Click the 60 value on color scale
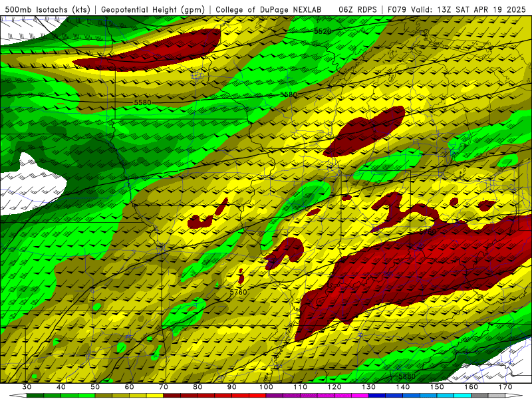Viewport: 532px width, 399px height. [129, 387]
